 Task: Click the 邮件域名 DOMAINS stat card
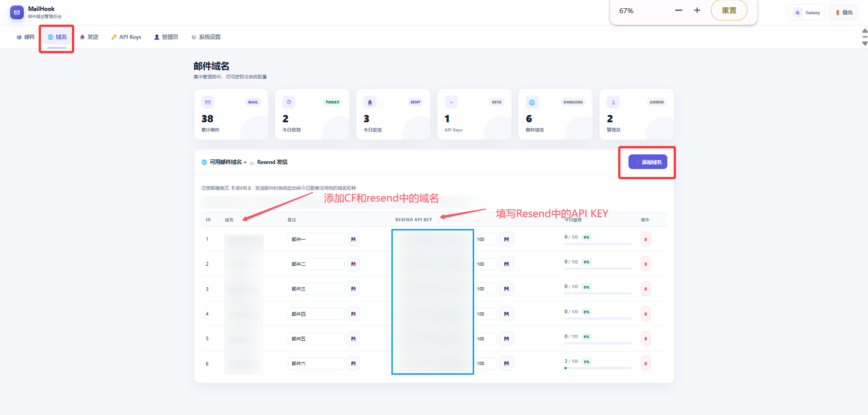(556, 114)
